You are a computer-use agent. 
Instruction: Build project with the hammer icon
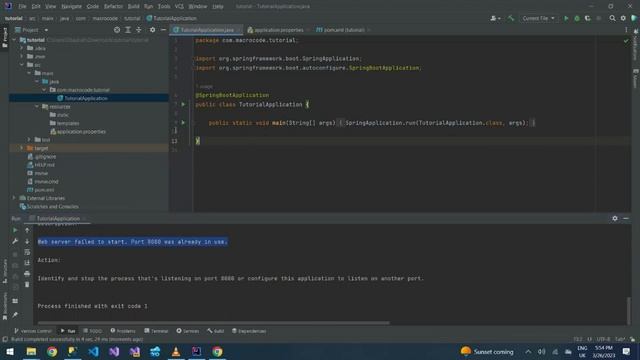511,18
